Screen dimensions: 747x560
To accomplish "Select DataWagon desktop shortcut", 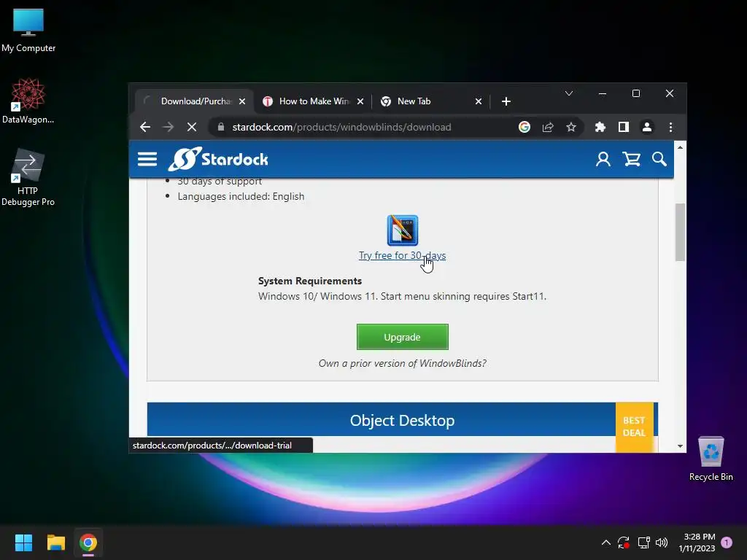I will pos(28,101).
